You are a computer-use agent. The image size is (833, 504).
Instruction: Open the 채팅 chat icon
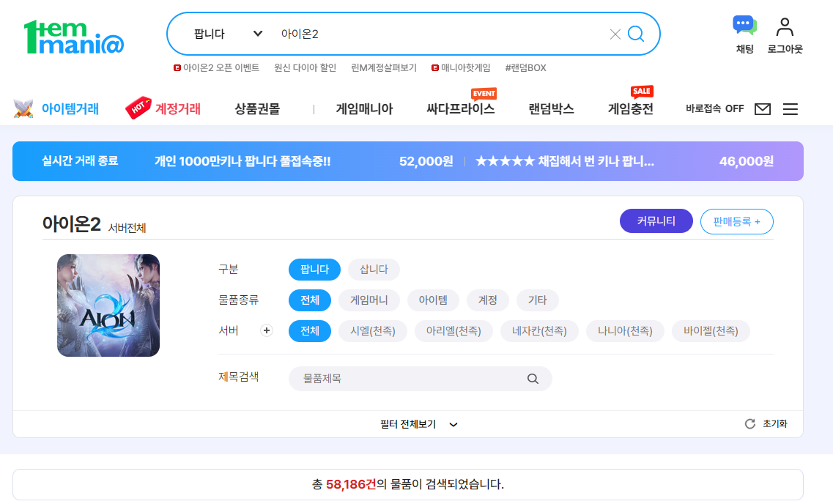pos(745,26)
